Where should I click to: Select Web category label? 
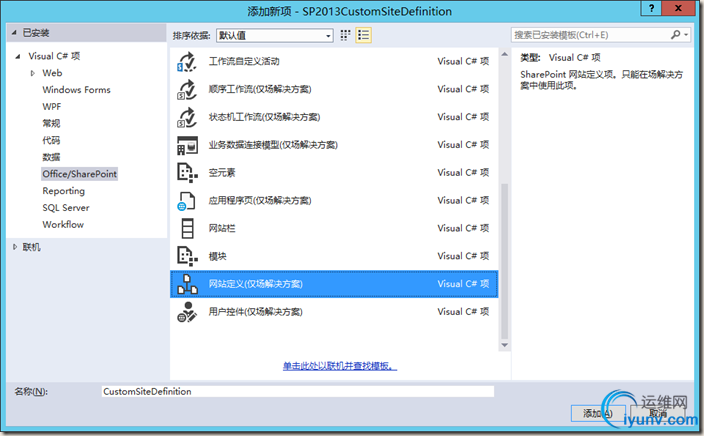pos(52,73)
